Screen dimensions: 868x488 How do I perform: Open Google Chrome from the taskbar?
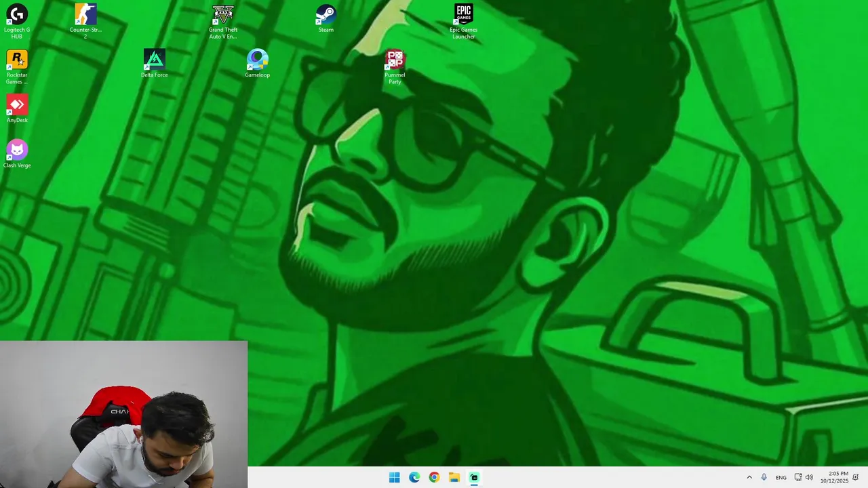point(434,478)
